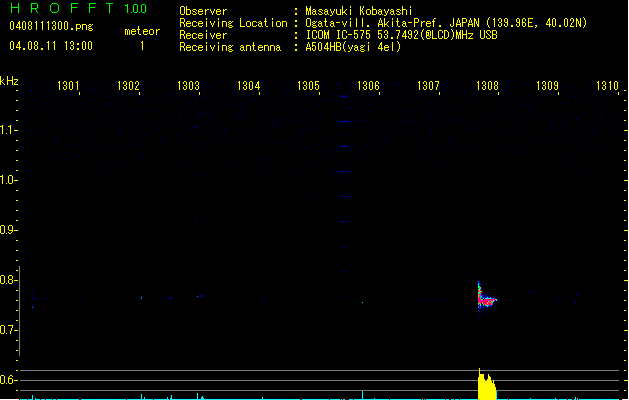The image size is (629, 400).
Task: Click the 1304 time axis marker
Action: 248,85
